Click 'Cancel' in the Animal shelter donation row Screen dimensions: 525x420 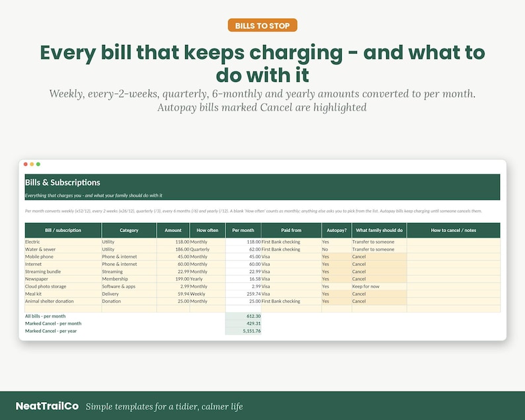pos(380,301)
